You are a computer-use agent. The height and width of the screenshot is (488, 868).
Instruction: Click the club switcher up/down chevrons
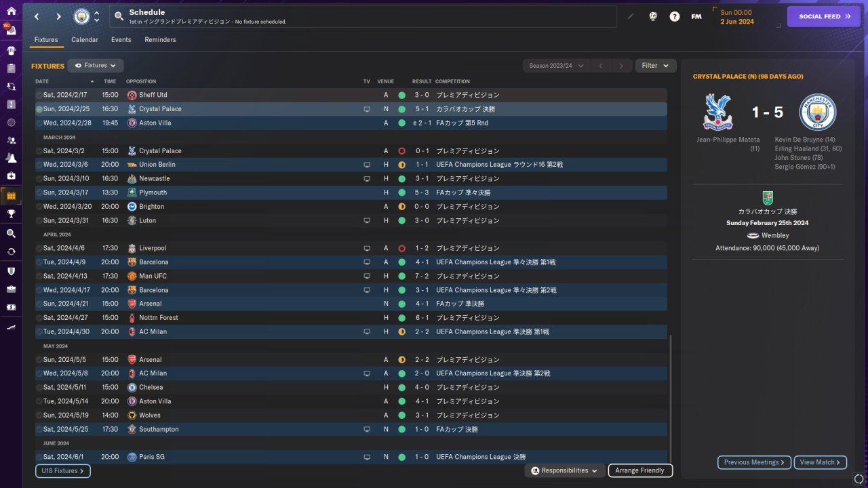tap(97, 16)
